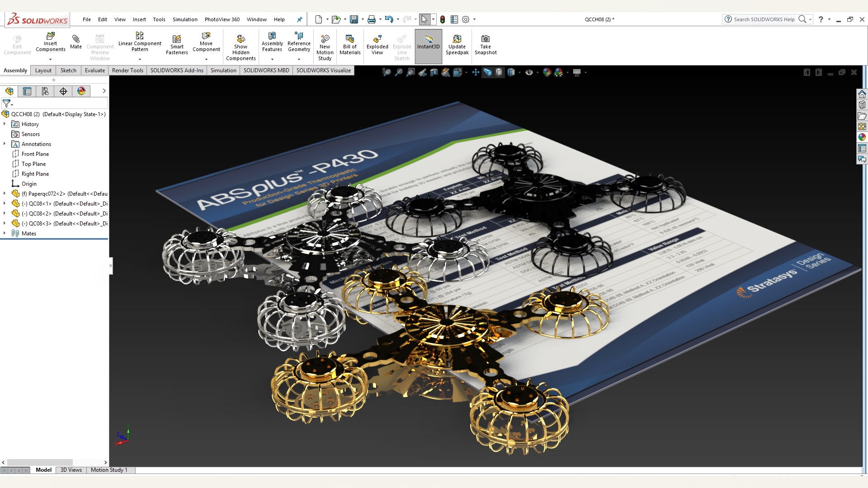The height and width of the screenshot is (488, 868).
Task: Select Move Component tool
Action: (x=206, y=42)
